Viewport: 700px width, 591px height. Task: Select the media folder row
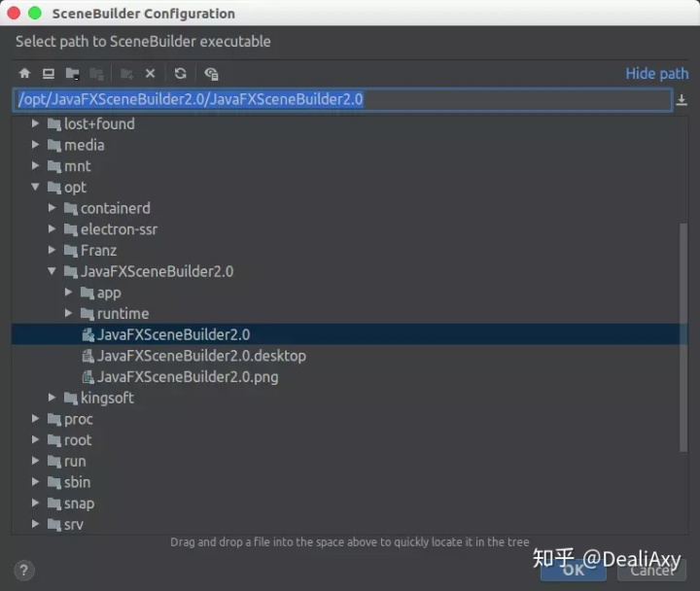pos(349,145)
